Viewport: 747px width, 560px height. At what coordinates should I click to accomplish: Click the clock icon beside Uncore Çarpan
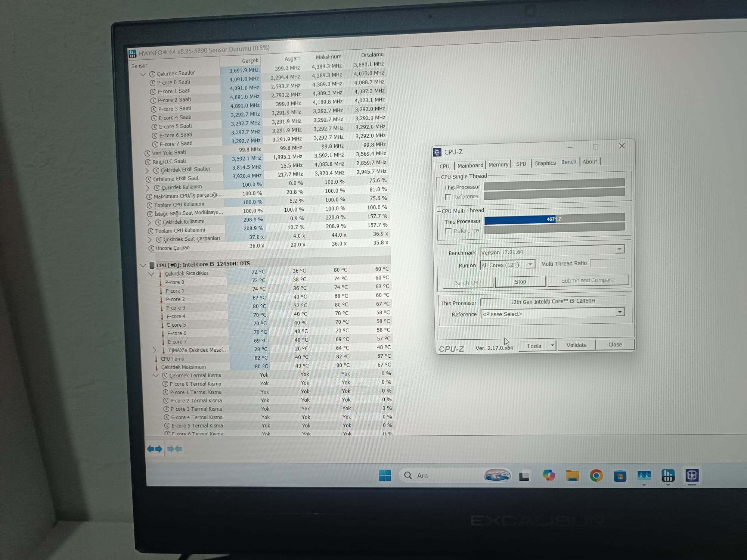[151, 248]
